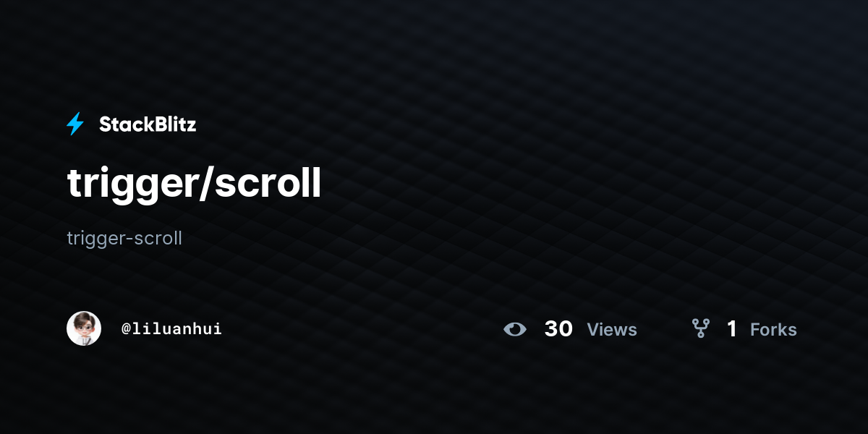Click the Forks label

click(x=773, y=330)
